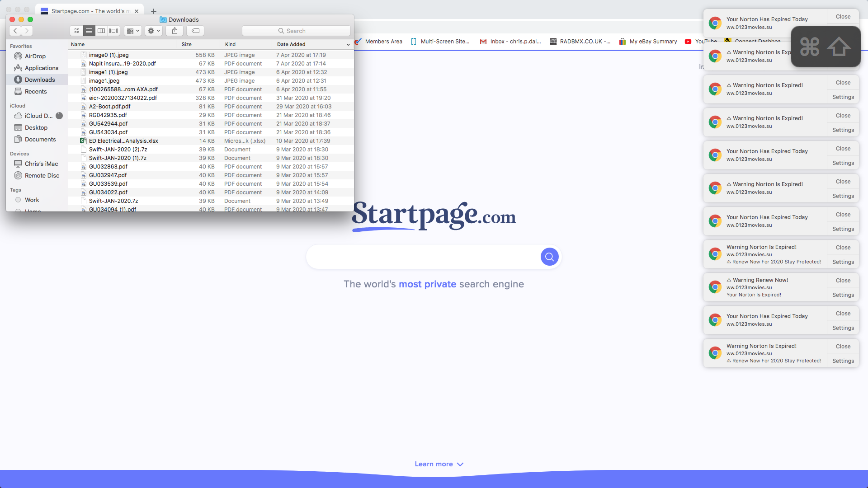The image size is (868, 488).
Task: Click the Chrome icon on the bottom notification
Action: pos(715,353)
